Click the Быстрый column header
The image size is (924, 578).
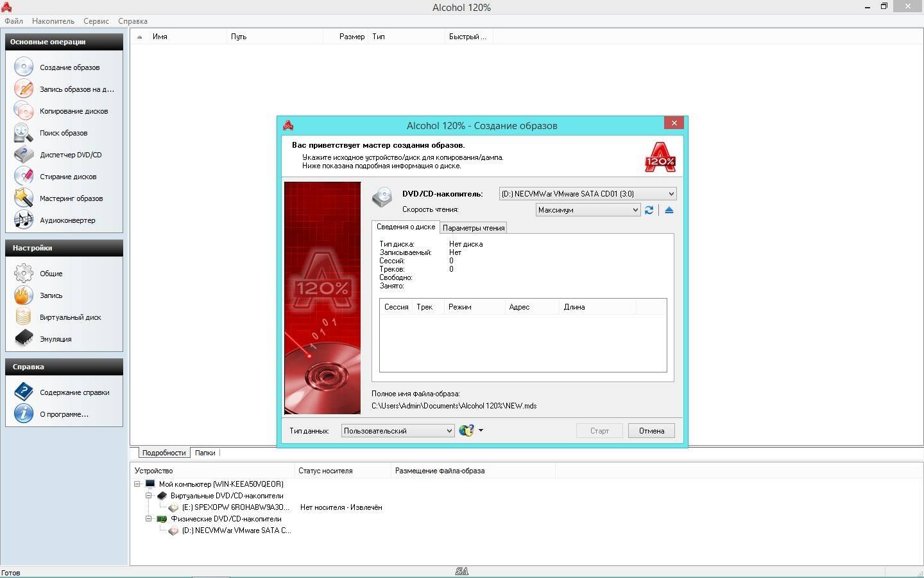469,37
